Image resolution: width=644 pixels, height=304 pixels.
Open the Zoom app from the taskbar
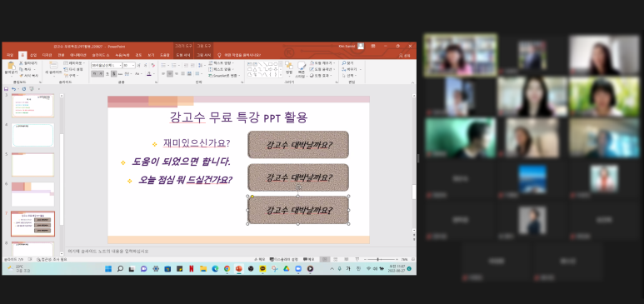tap(298, 269)
